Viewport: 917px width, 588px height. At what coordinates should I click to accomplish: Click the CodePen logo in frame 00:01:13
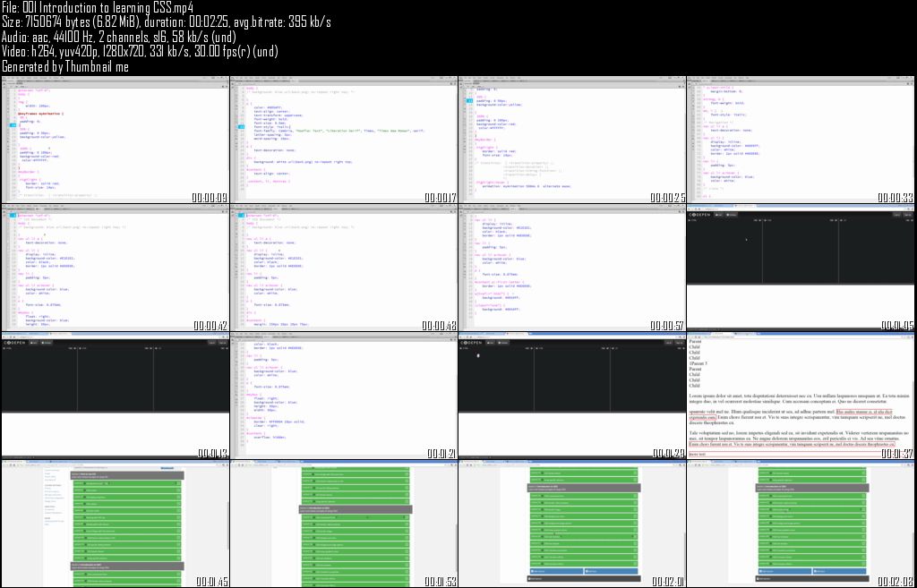[x=13, y=343]
